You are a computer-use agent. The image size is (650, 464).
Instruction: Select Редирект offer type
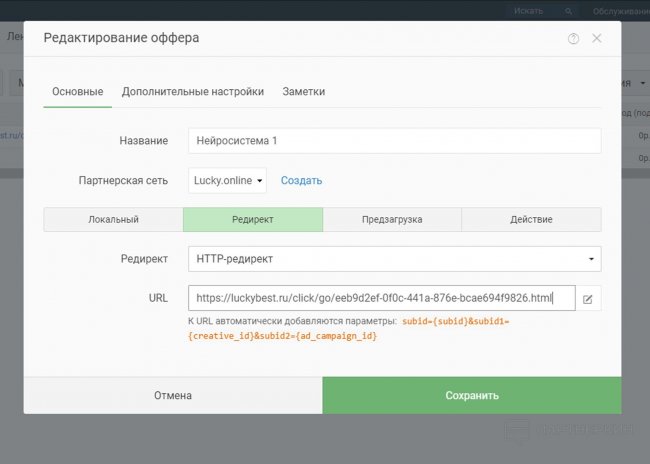pyautogui.click(x=253, y=219)
